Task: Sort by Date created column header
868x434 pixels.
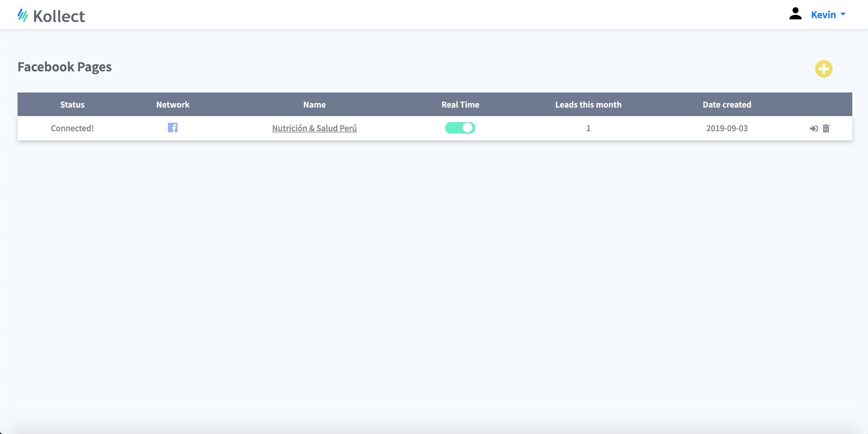Action: click(727, 105)
